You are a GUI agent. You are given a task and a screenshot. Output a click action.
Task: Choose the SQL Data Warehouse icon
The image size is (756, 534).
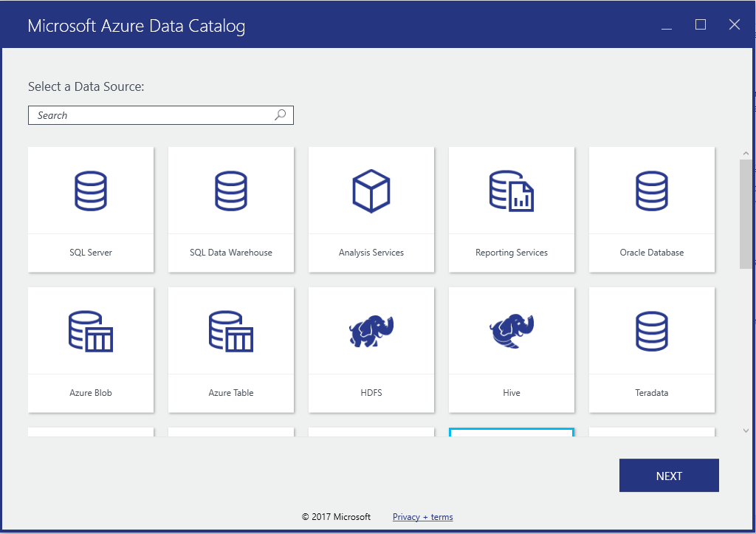tap(231, 191)
